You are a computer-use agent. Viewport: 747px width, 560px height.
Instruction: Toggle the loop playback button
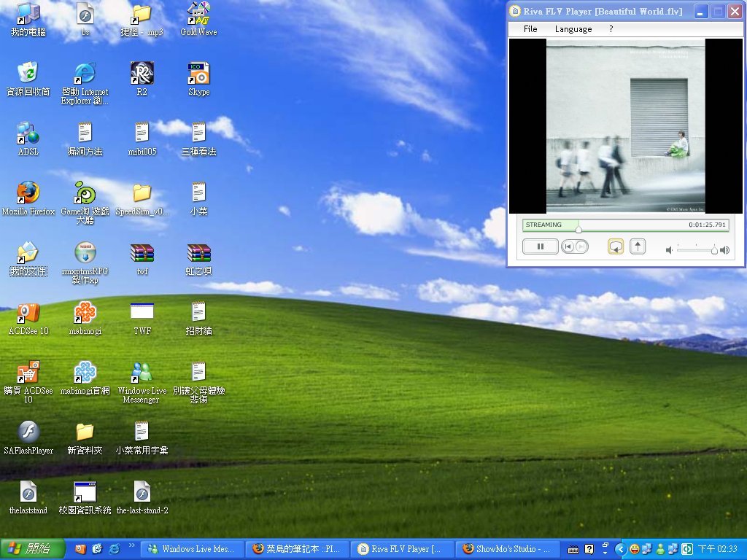(616, 246)
